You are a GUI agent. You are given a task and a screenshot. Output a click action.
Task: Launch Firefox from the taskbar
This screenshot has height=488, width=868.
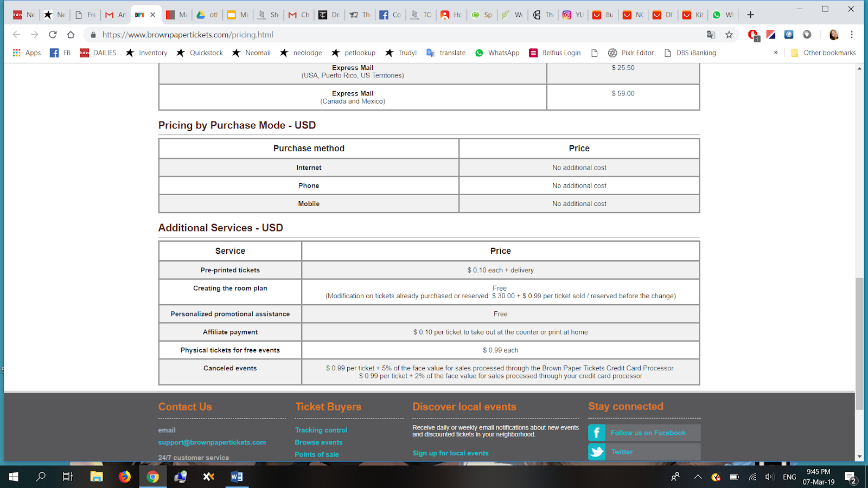pos(125,477)
